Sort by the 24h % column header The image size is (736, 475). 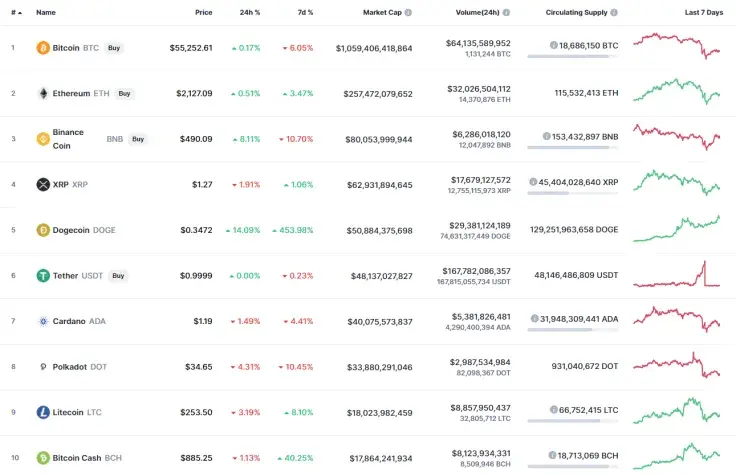click(x=250, y=13)
